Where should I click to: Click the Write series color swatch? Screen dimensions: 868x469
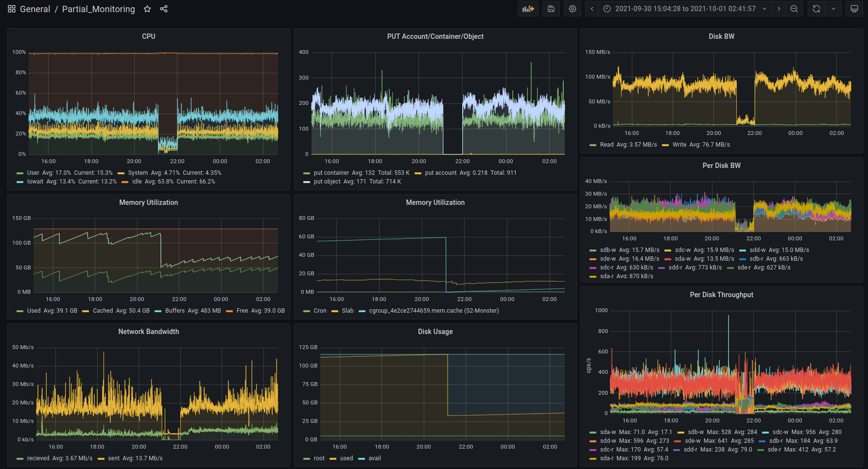coord(665,145)
